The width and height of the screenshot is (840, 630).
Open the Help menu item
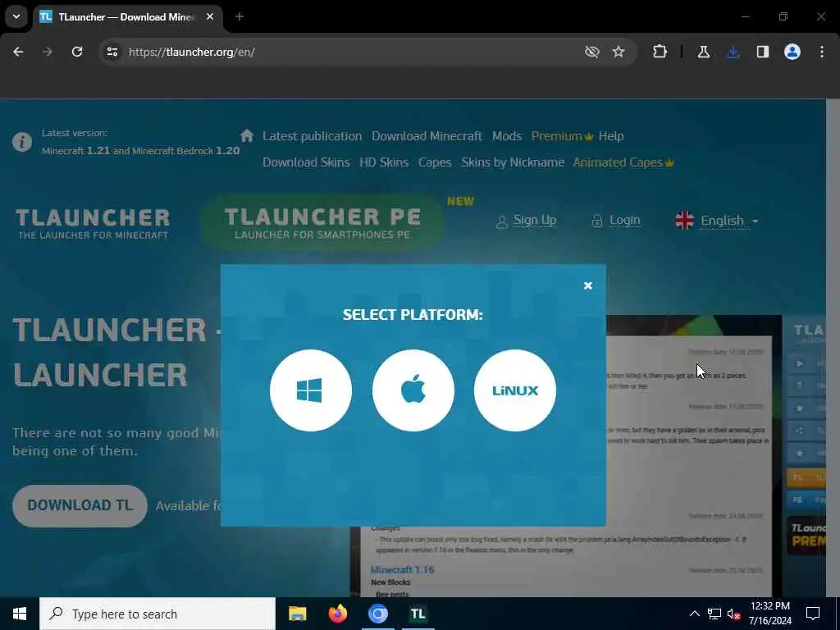pyautogui.click(x=610, y=136)
